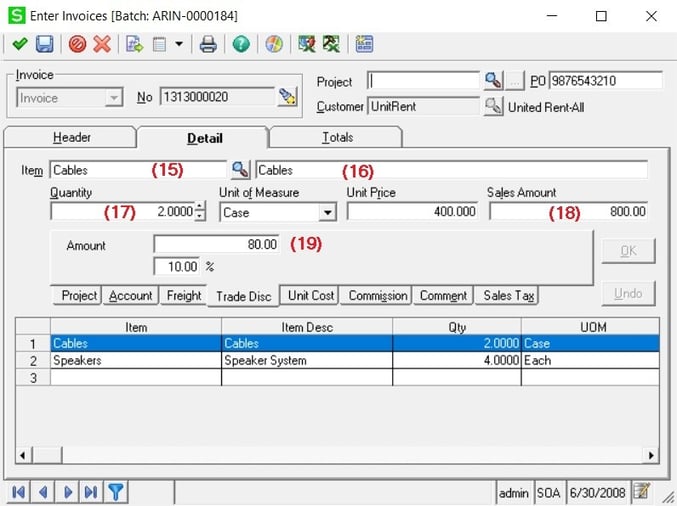Print the invoice using the printer icon
The image size is (677, 506).
pos(208,44)
